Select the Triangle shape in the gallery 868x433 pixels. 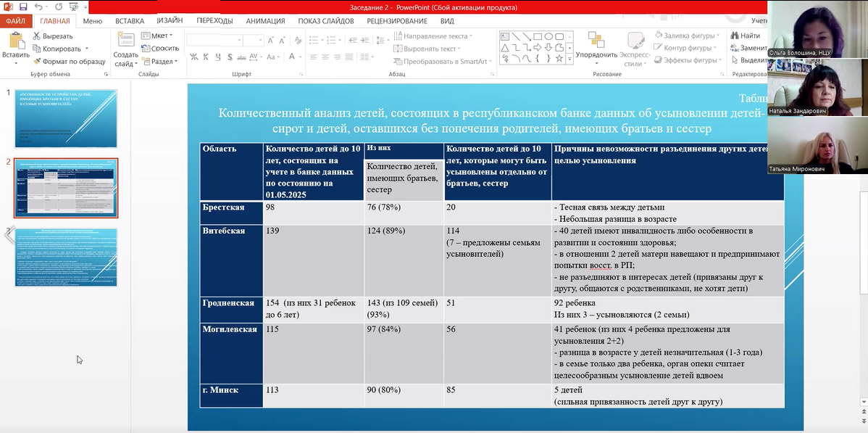(505, 48)
